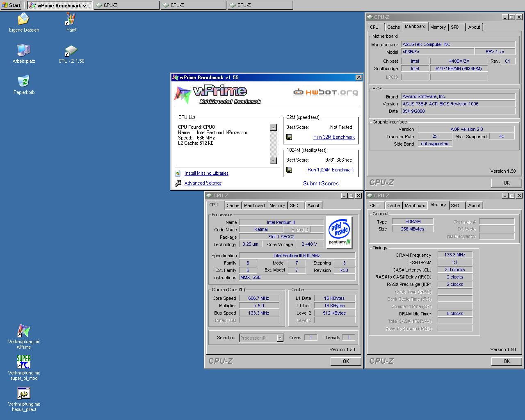Launch Verknüpfung mit wPrime shortcut
This screenshot has width=525, height=420.
(24, 337)
